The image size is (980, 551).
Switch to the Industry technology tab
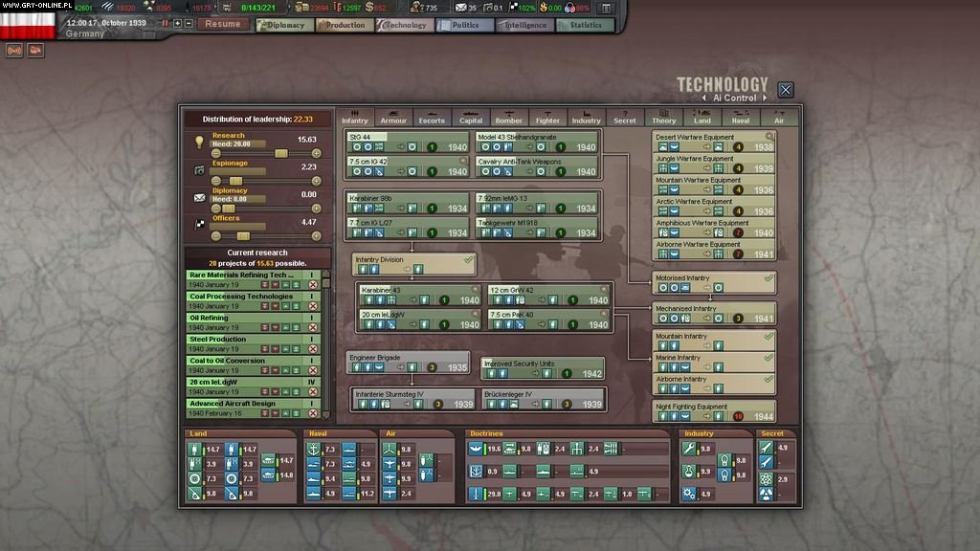tap(587, 117)
